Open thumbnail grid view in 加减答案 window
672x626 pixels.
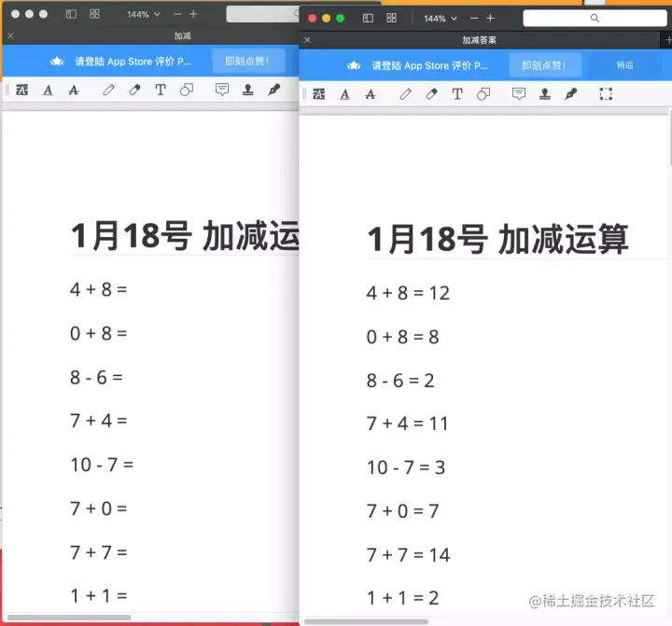pos(391,18)
